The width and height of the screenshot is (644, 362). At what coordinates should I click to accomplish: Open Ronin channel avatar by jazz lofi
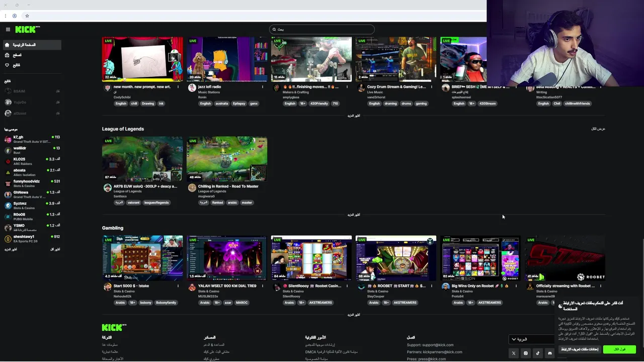click(x=192, y=88)
